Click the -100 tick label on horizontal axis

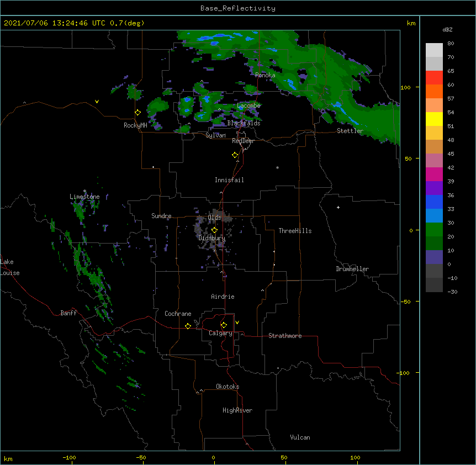click(x=69, y=457)
